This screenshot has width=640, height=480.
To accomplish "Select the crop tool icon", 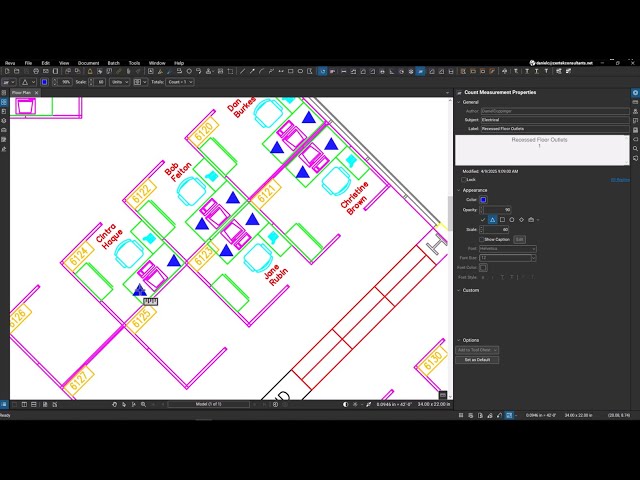I will tap(230, 71).
